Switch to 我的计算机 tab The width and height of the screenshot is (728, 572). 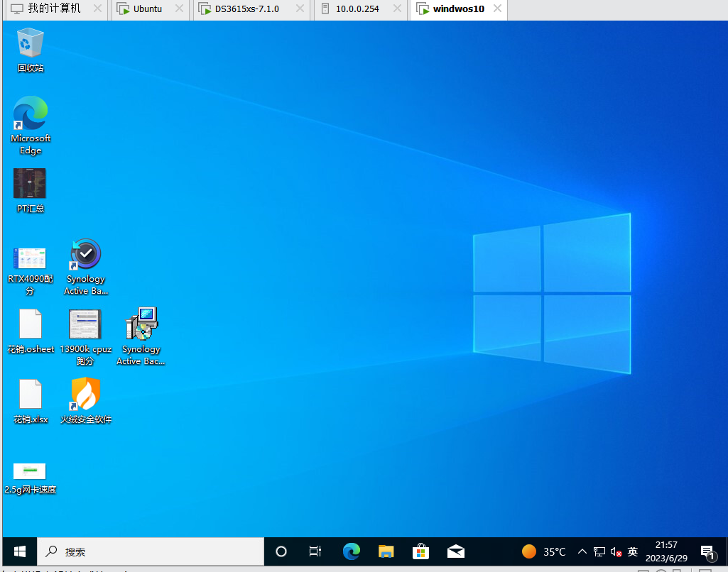coord(54,9)
